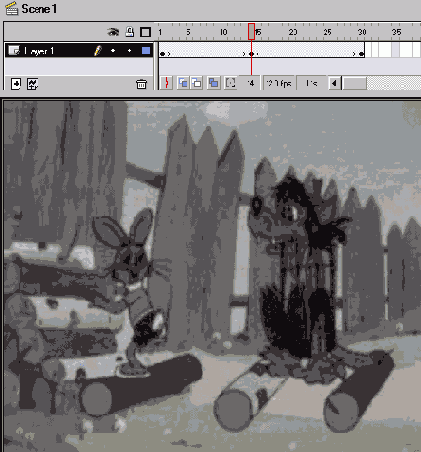Click frame 20 on the timeline ruler
The width and height of the screenshot is (421, 452).
tap(292, 32)
